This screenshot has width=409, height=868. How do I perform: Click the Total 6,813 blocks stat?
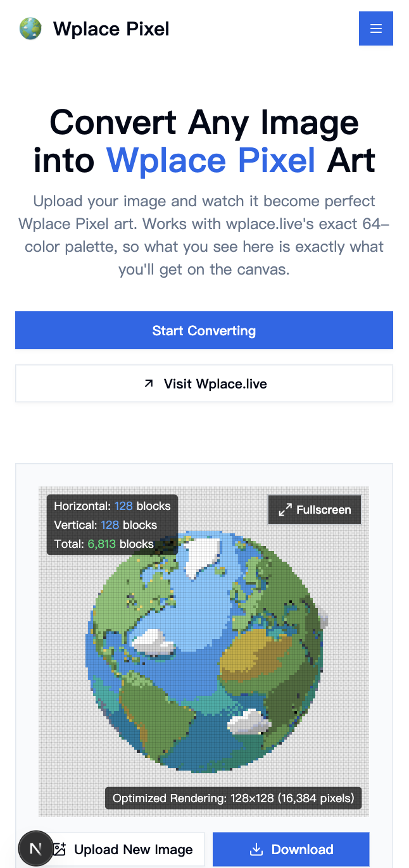pyautogui.click(x=104, y=544)
